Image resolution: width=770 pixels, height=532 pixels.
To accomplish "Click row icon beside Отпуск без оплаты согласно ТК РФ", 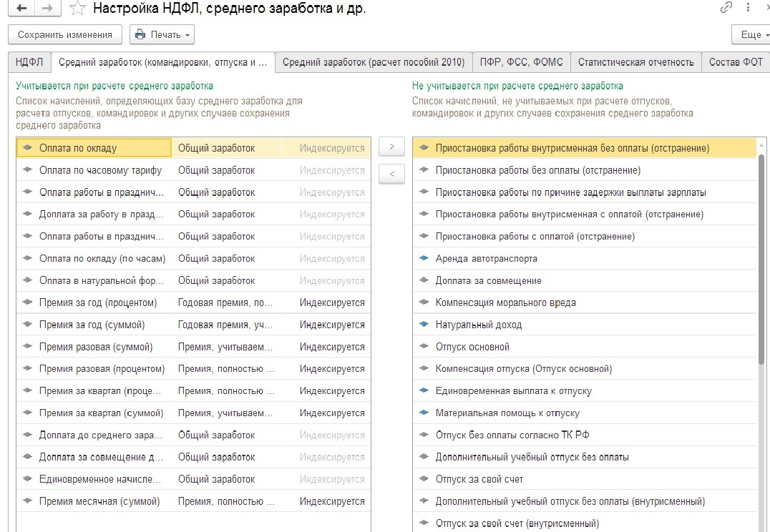I will (x=424, y=435).
